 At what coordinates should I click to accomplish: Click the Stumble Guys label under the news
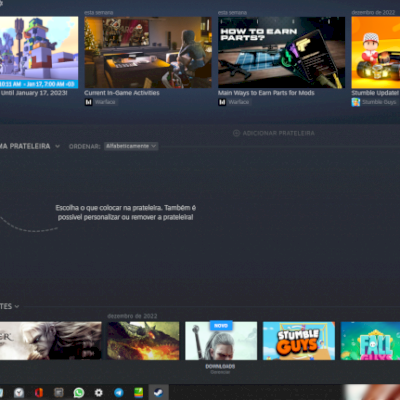coord(379,102)
